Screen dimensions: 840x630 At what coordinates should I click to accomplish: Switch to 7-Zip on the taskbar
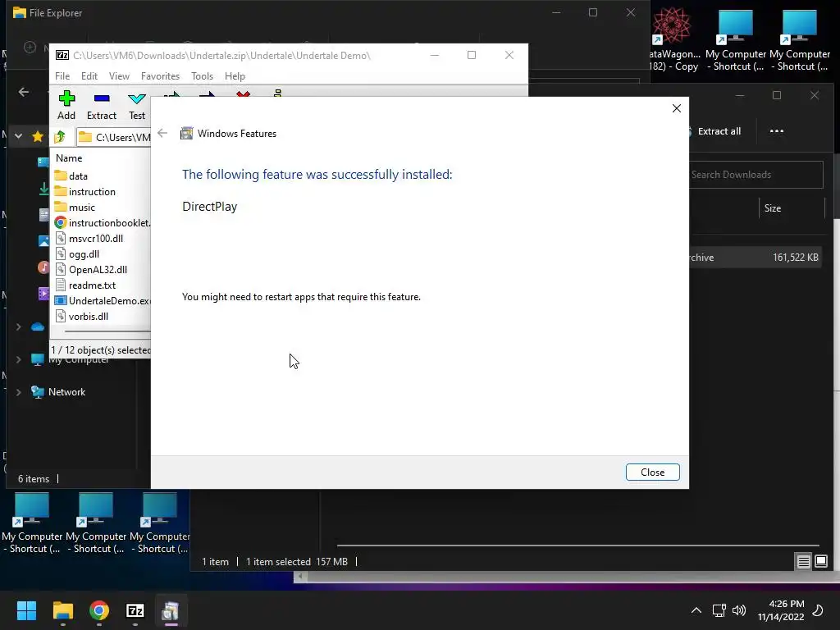pyautogui.click(x=135, y=610)
